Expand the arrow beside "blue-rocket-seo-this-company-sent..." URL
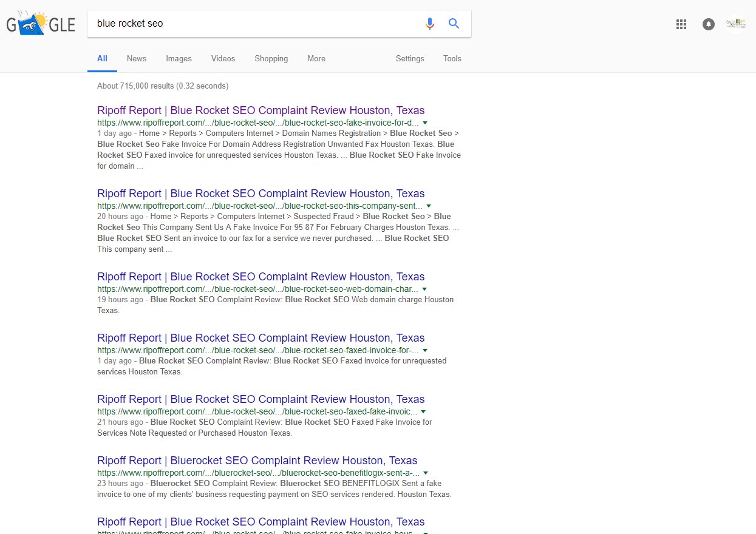This screenshot has width=756, height=534. [x=429, y=206]
